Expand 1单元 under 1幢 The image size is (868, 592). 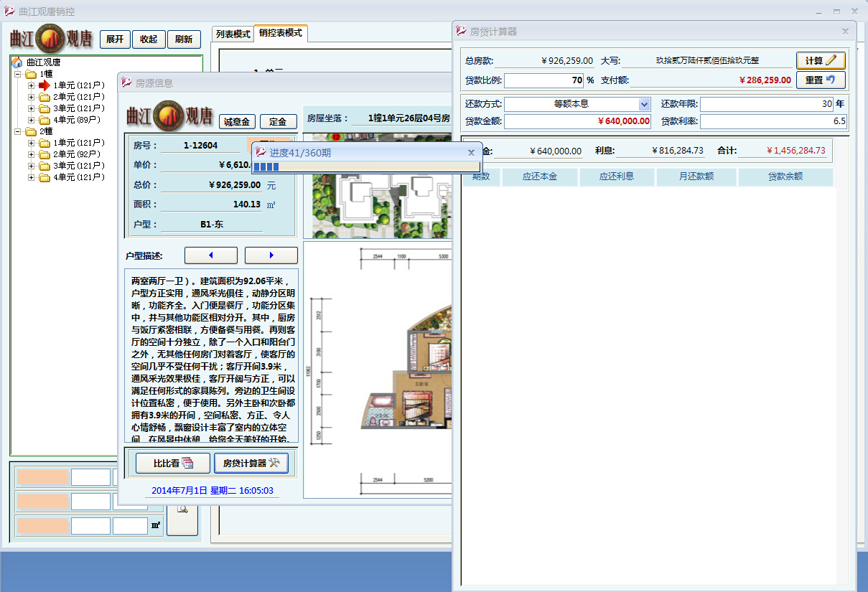[x=32, y=85]
